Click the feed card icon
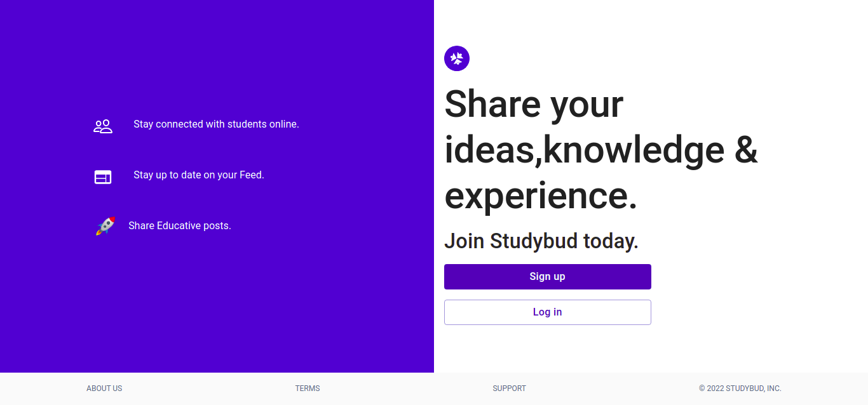 [103, 177]
